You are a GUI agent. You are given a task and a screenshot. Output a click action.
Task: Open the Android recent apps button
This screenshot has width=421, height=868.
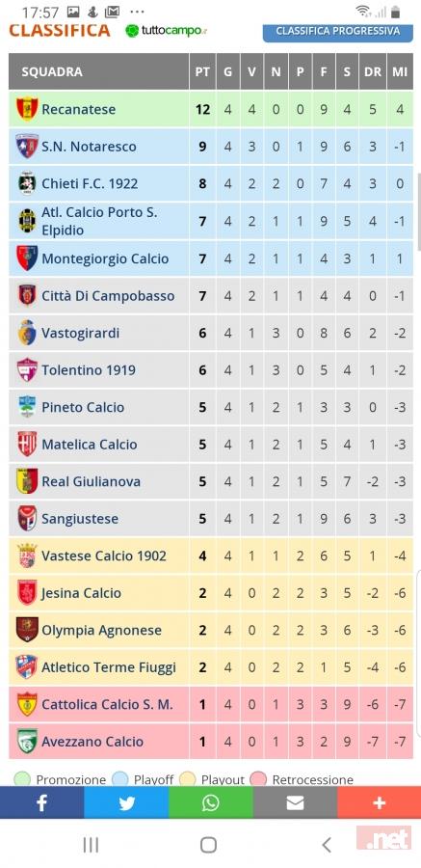91,845
